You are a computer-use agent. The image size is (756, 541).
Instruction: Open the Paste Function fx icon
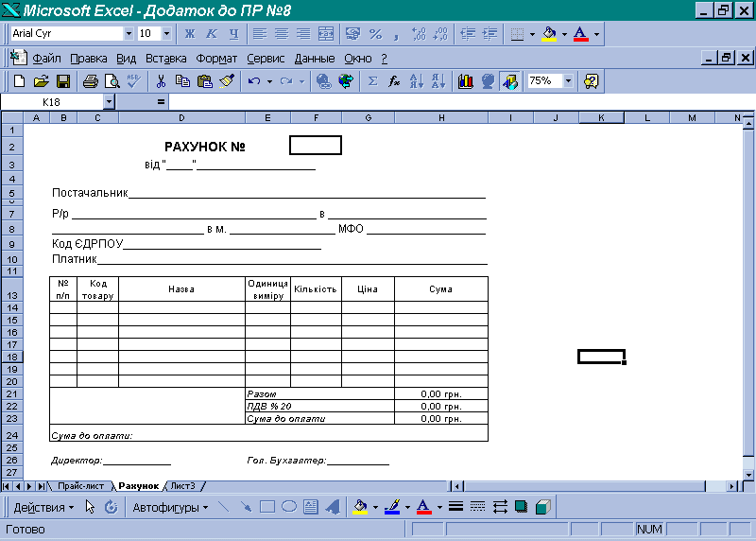tap(394, 81)
